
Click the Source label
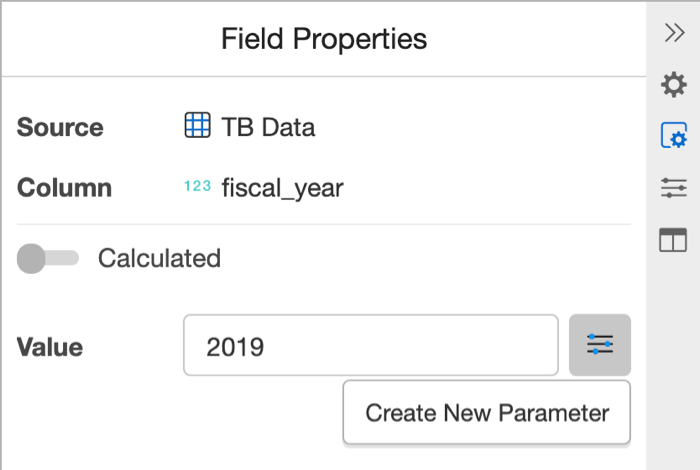tap(60, 127)
